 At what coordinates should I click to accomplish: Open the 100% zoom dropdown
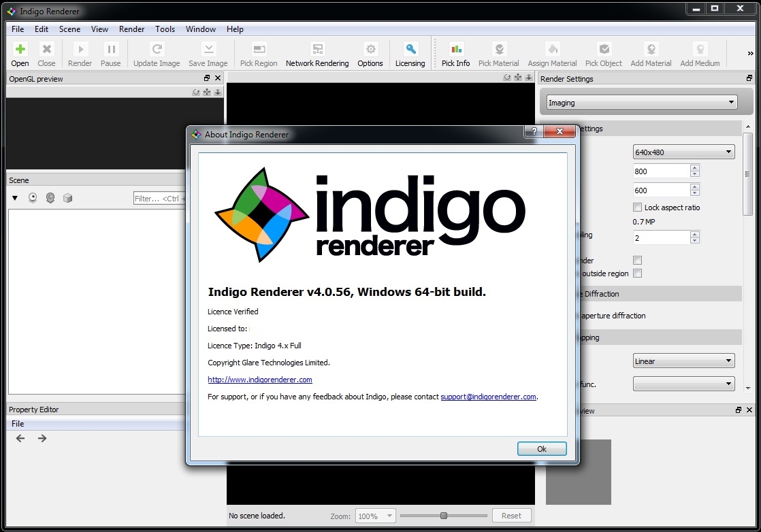pos(376,516)
